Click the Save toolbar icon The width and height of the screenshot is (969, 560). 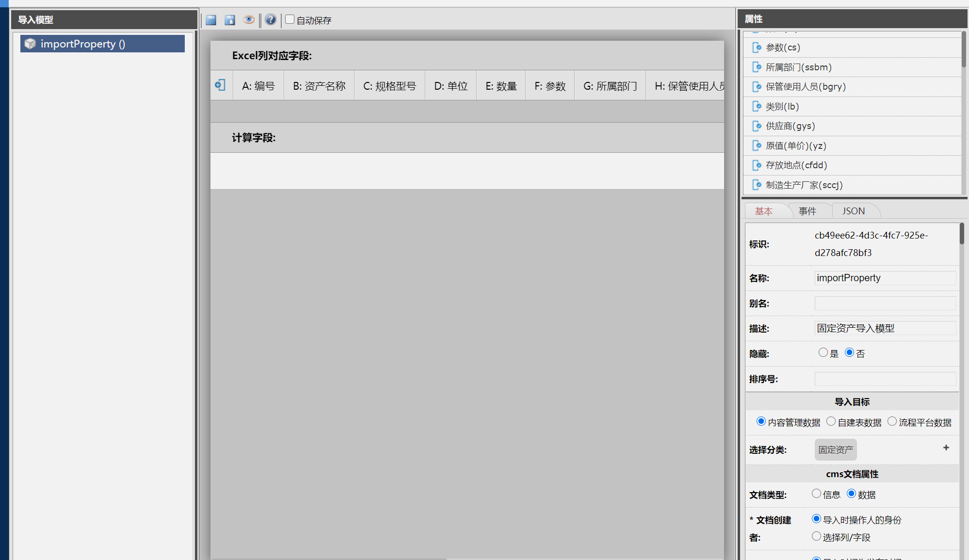click(211, 20)
